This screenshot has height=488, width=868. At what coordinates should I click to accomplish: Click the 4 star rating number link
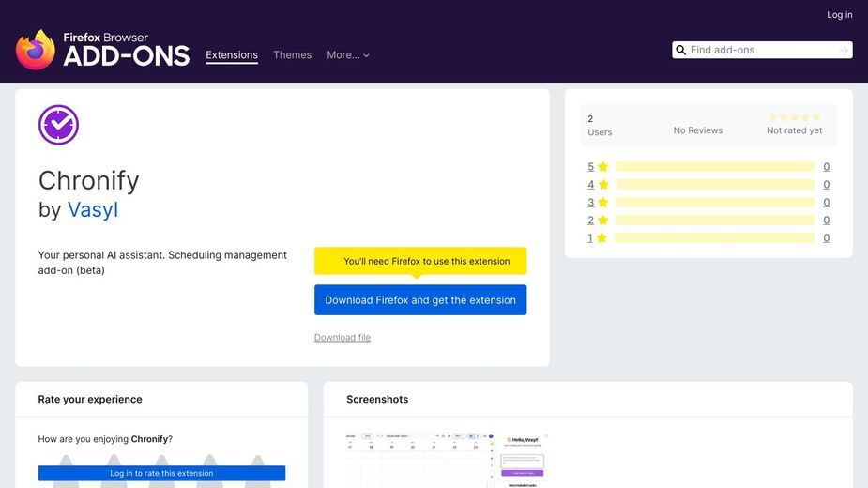coord(590,185)
